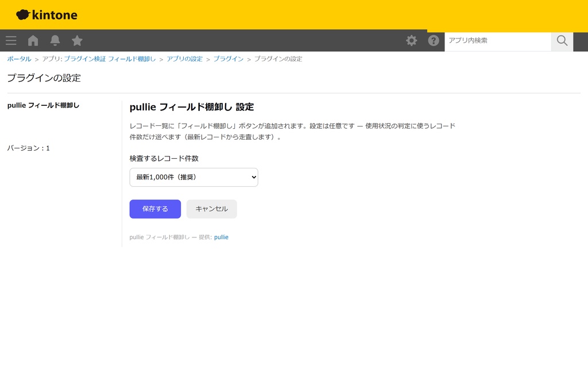Click the 検査するレコード件数 label
588x368 pixels.
[164, 159]
